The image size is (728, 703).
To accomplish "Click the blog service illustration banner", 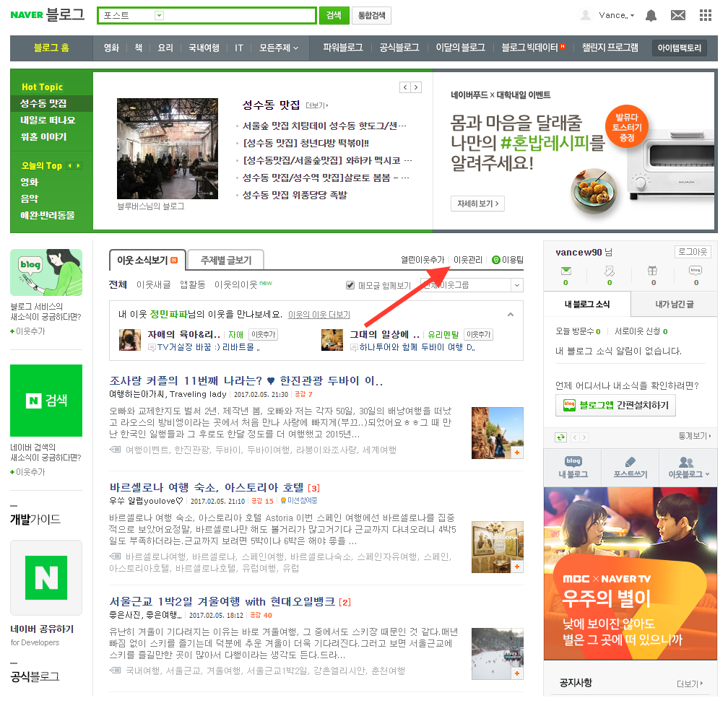I will pyautogui.click(x=46, y=272).
